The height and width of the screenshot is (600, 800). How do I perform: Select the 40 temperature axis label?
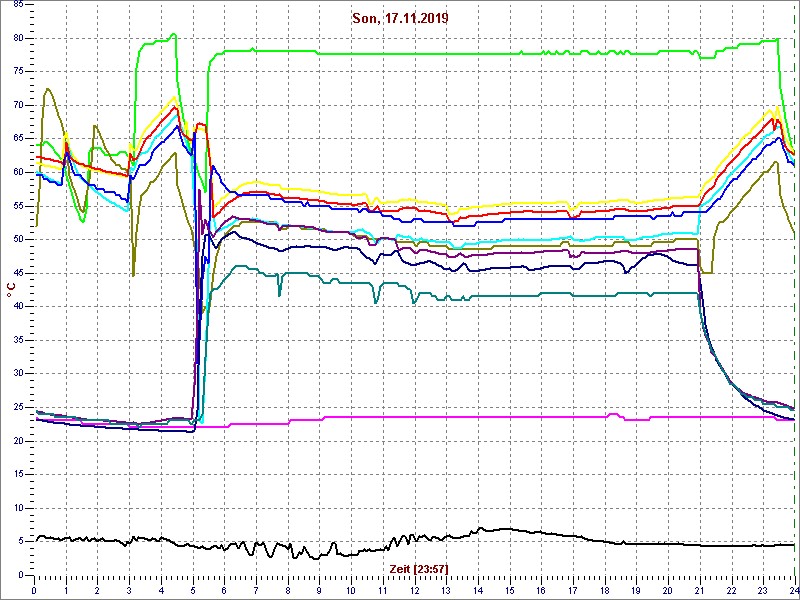click(x=17, y=307)
